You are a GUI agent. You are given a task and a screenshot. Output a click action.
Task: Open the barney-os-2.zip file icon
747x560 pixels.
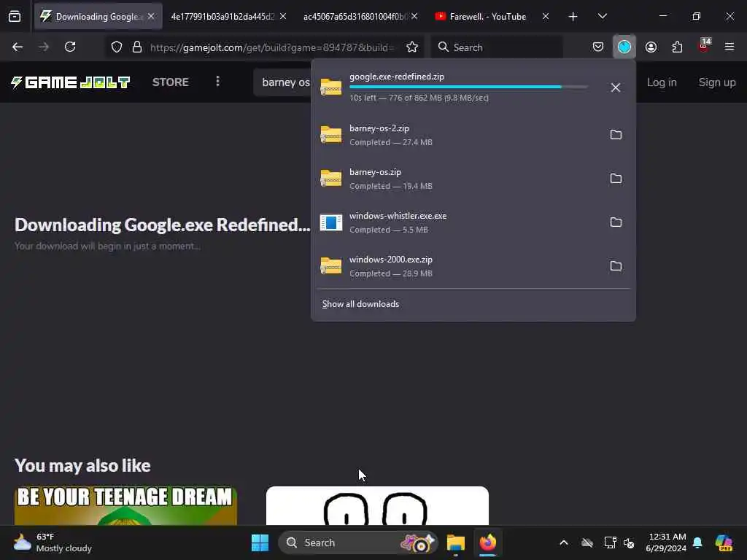click(x=331, y=135)
